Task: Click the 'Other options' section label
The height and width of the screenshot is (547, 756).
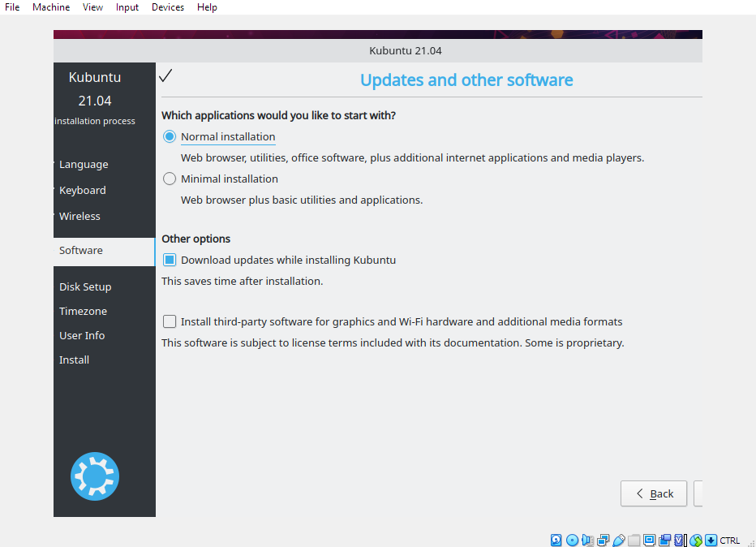Action: tap(195, 239)
